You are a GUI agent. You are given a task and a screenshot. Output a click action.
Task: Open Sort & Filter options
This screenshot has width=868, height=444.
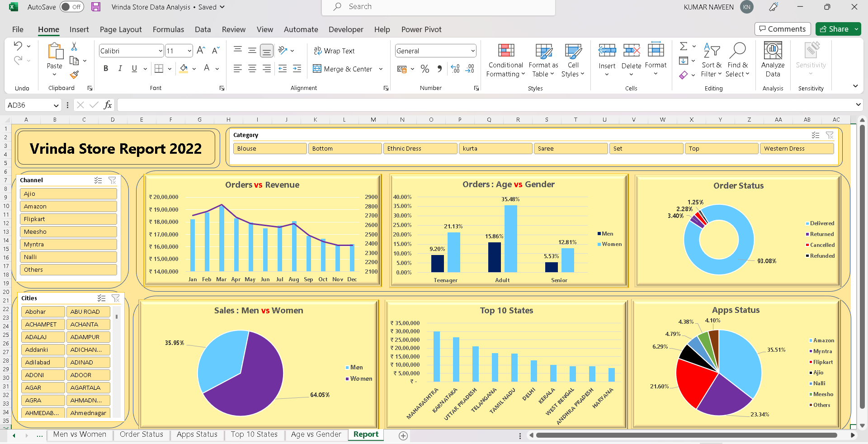point(711,60)
